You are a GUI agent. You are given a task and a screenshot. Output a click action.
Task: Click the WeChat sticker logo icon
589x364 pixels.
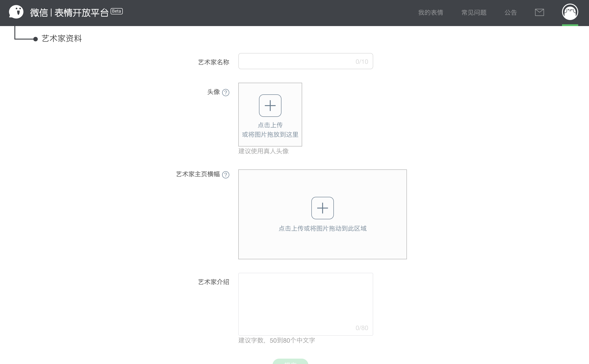tap(16, 12)
